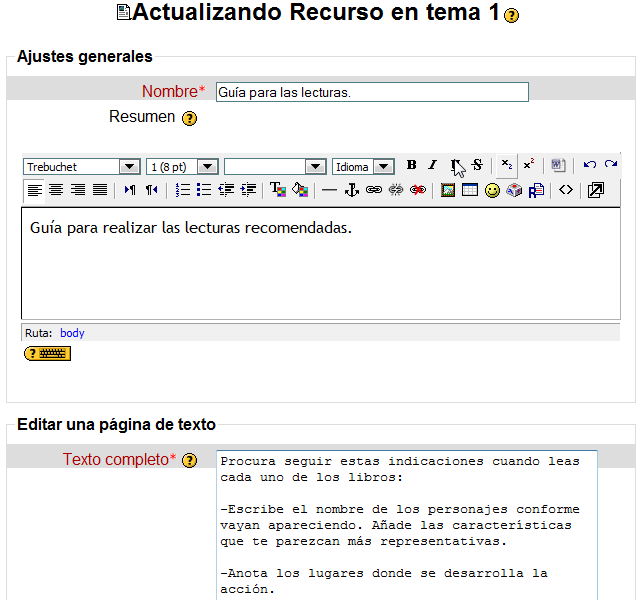Toggle strikethrough formatting
The width and height of the screenshot is (644, 600).
click(477, 165)
